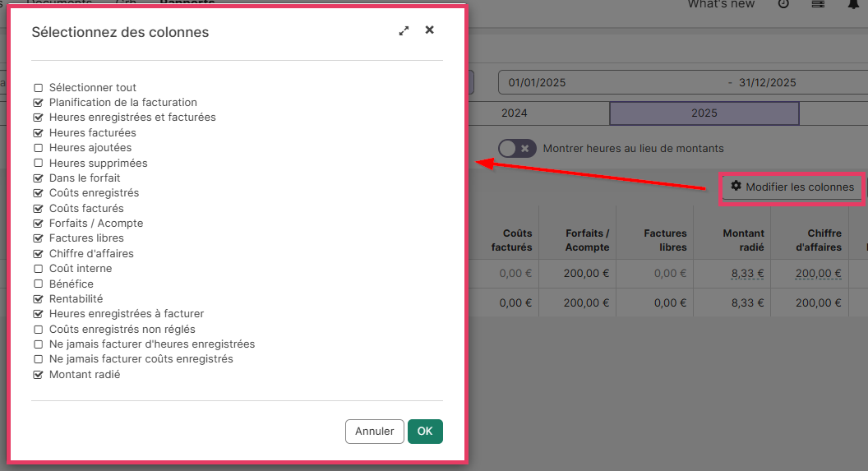Screen dimensions: 868x471
Task: Sort by Factures libres column header
Action: (x=665, y=240)
